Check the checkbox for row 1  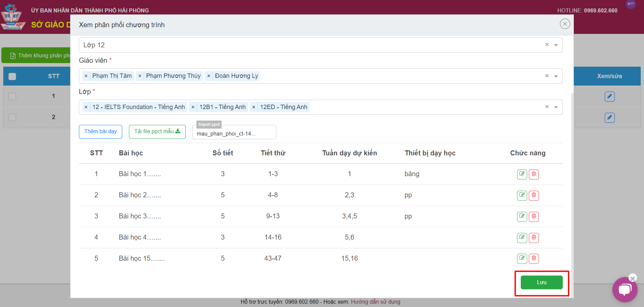point(12,96)
